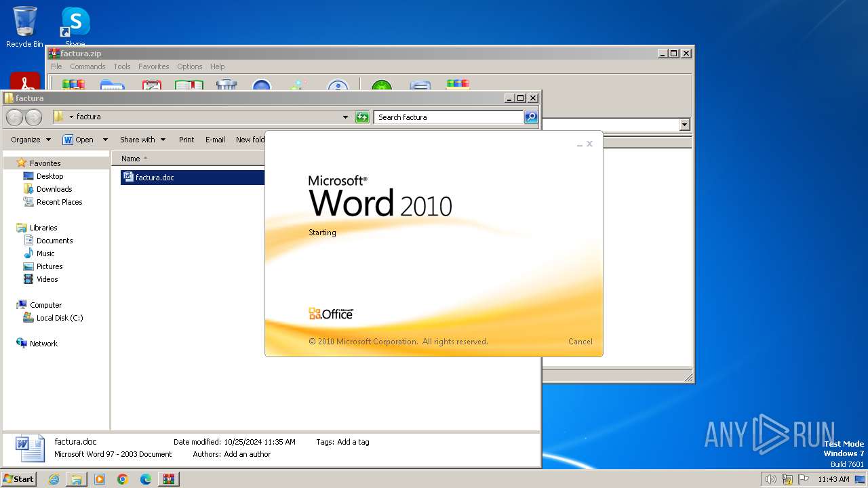
Task: Click the Pictures library icon
Action: click(28, 266)
